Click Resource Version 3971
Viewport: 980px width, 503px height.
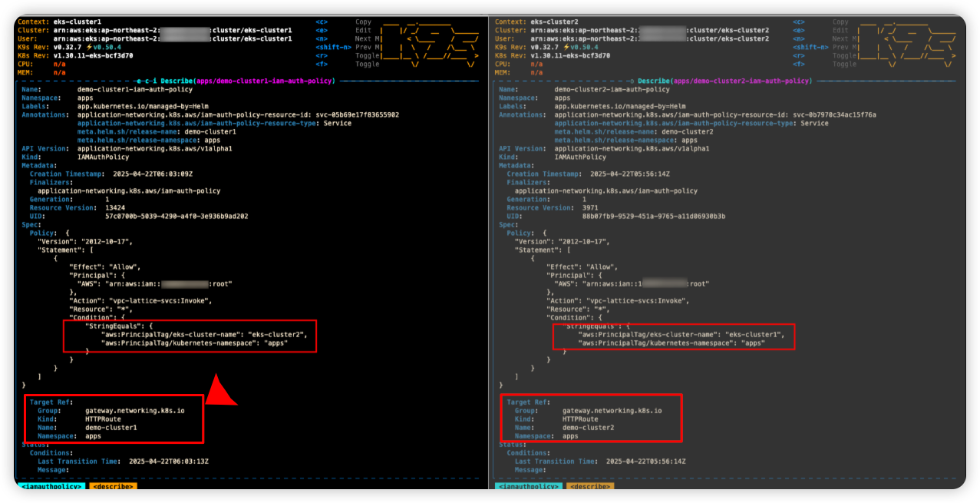pyautogui.click(x=590, y=207)
